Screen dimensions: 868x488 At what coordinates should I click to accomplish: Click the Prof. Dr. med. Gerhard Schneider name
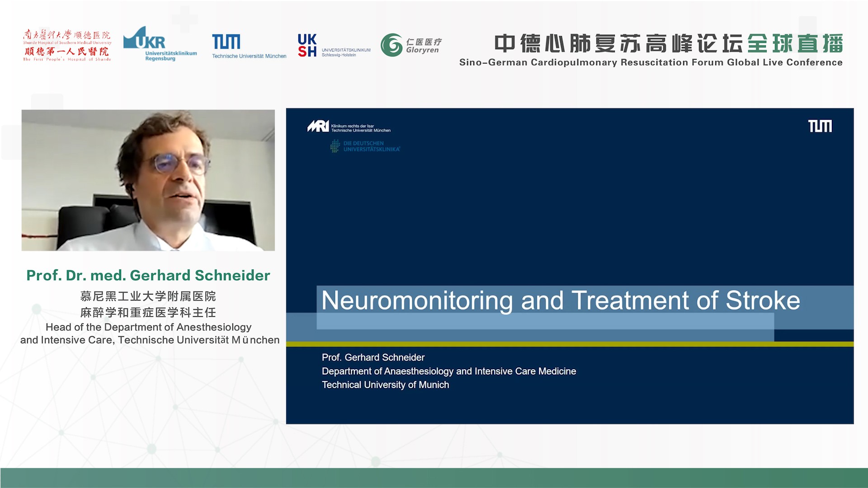(148, 275)
